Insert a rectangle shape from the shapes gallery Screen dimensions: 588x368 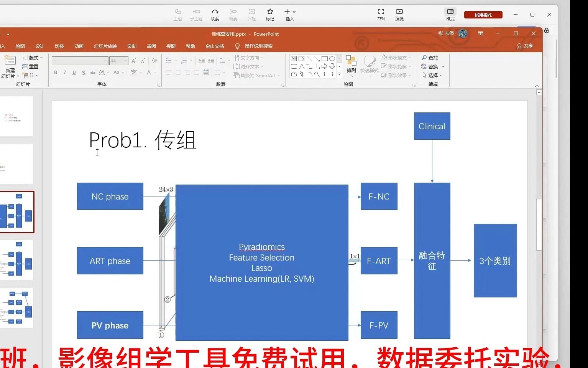coord(324,58)
